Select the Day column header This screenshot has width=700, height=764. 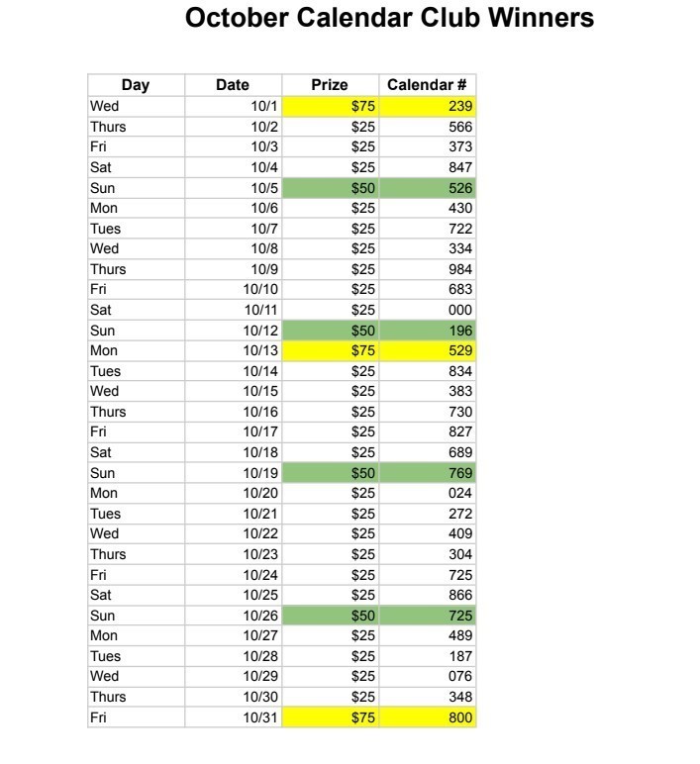pyautogui.click(x=136, y=85)
